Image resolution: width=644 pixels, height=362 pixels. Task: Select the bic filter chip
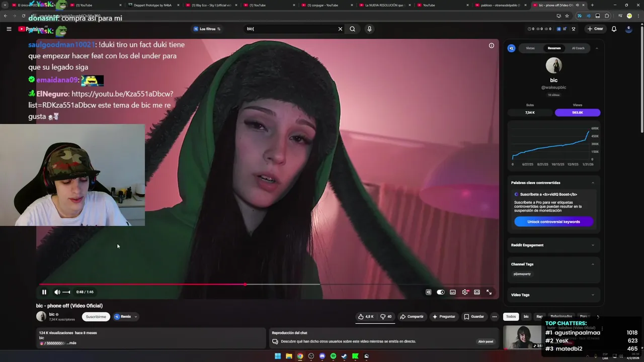(x=526, y=317)
